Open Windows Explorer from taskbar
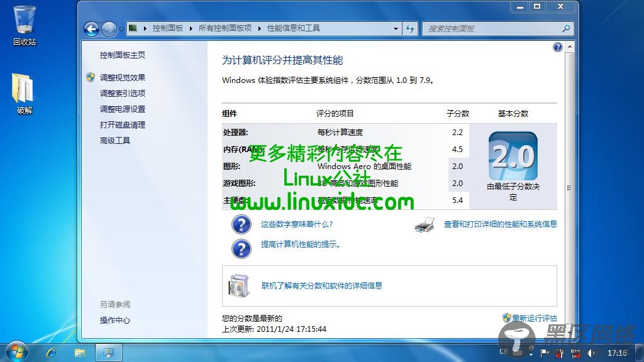Viewport: 644px width, 362px height. point(80,353)
